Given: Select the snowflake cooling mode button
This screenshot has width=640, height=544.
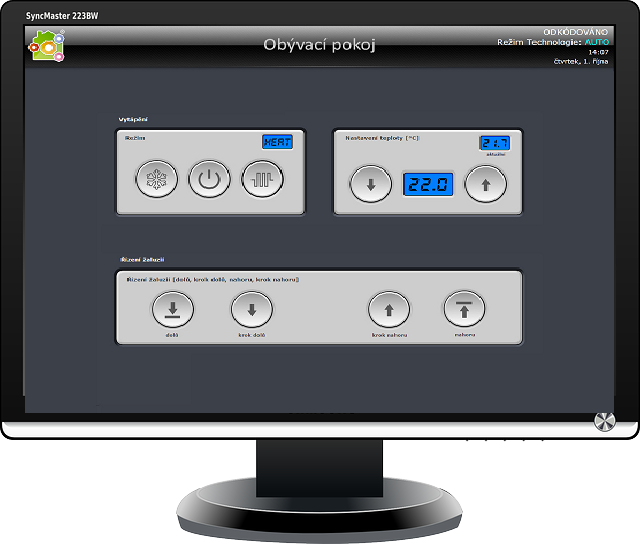Looking at the screenshot, I should (x=157, y=181).
